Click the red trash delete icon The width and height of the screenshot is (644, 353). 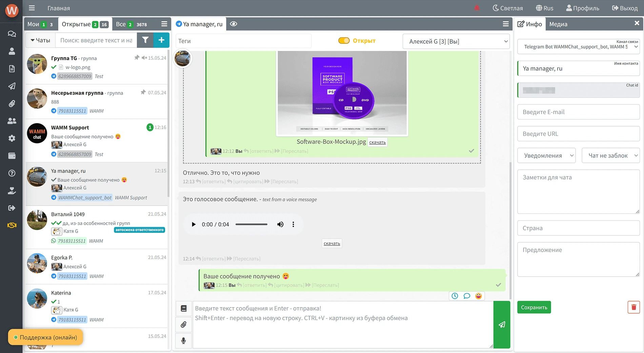[x=633, y=307]
